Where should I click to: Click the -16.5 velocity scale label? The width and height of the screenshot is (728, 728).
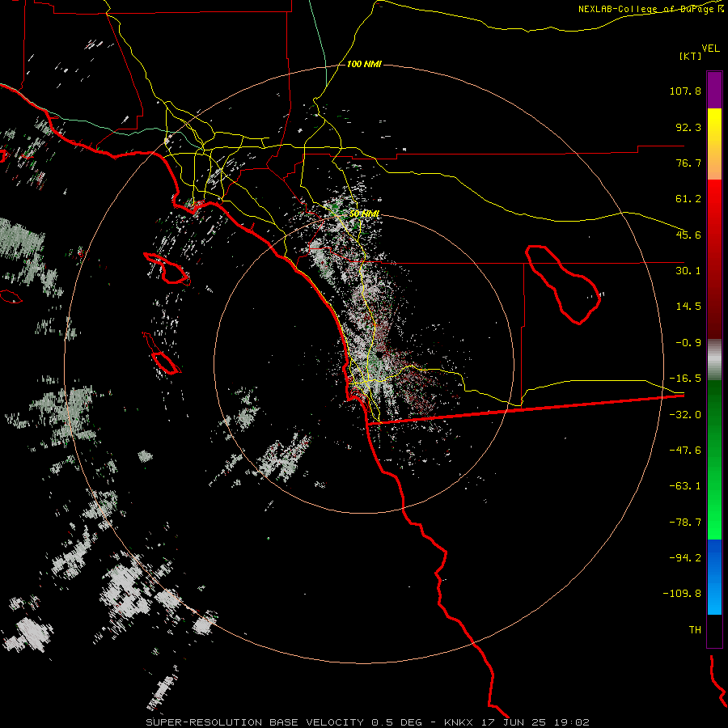[685, 378]
